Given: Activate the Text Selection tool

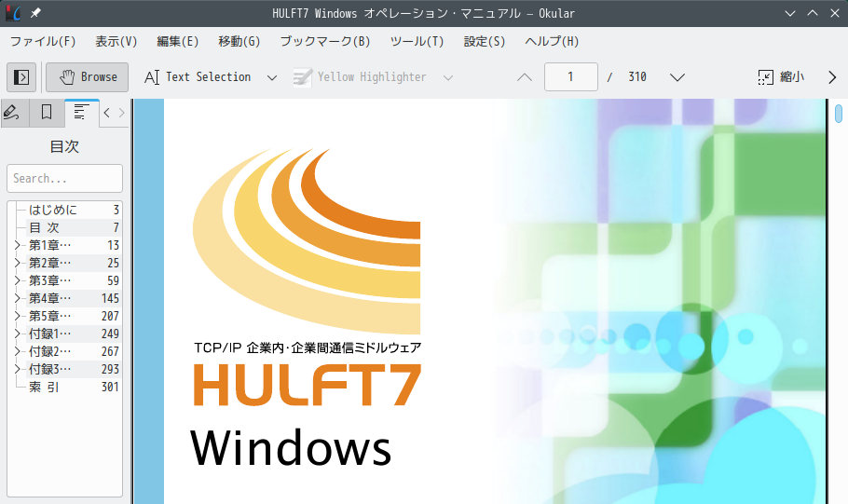Looking at the screenshot, I should coord(198,77).
